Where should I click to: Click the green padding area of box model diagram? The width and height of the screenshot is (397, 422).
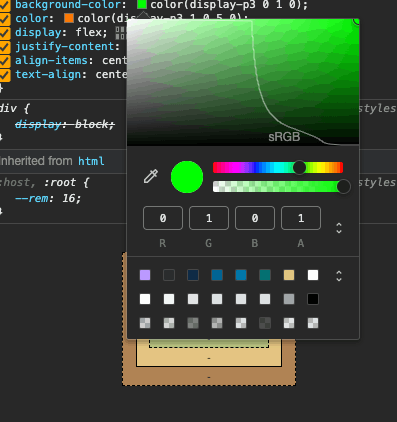point(209,343)
